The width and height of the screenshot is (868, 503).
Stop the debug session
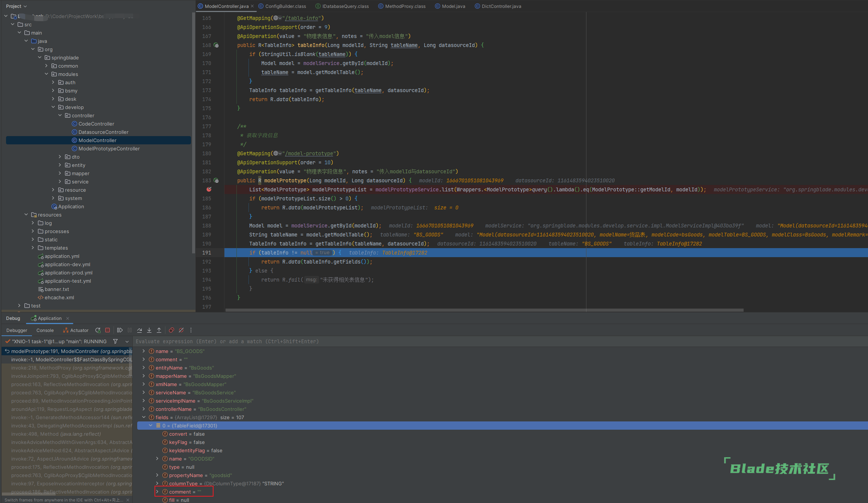click(x=108, y=330)
